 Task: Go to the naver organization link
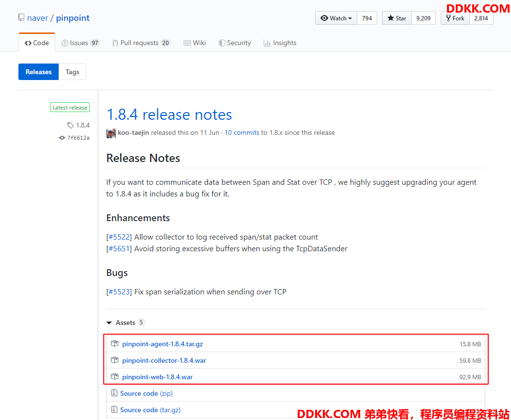click(x=37, y=18)
